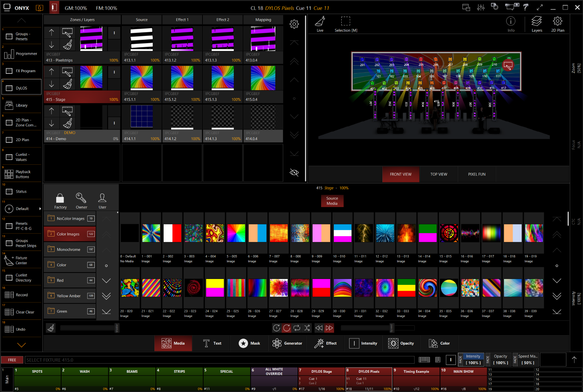This screenshot has width=583, height=392.
Task: Click the clear broom beside media slider
Action: point(51,328)
